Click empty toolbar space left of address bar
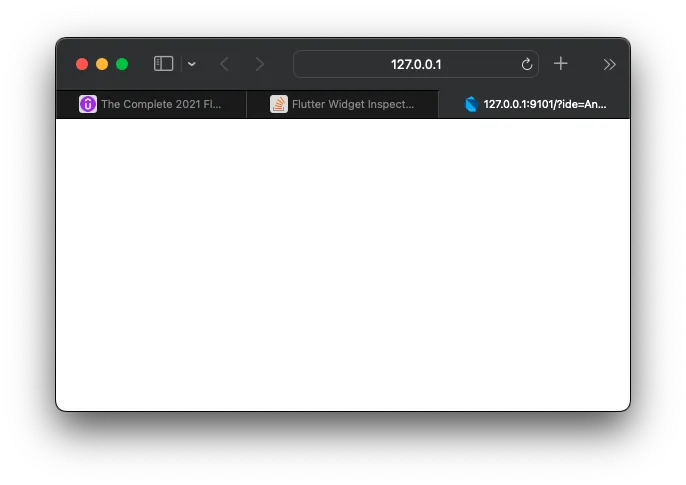The width and height of the screenshot is (686, 485). click(280, 64)
